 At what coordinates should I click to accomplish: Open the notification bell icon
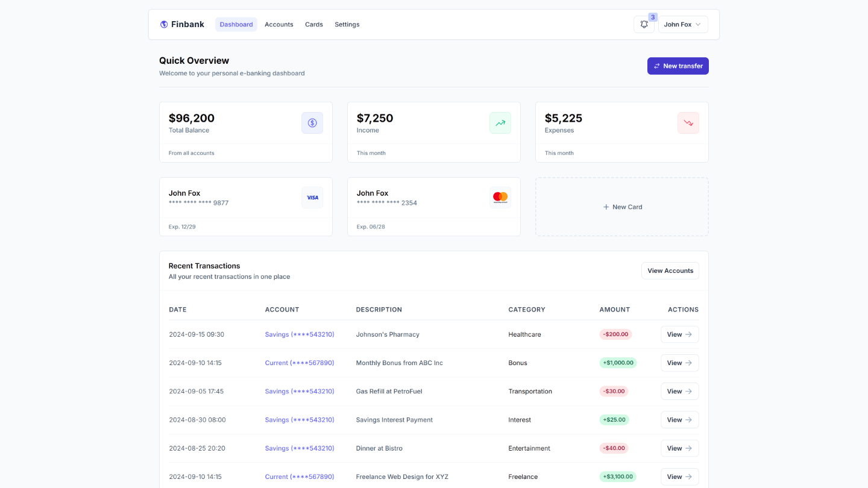click(x=644, y=24)
